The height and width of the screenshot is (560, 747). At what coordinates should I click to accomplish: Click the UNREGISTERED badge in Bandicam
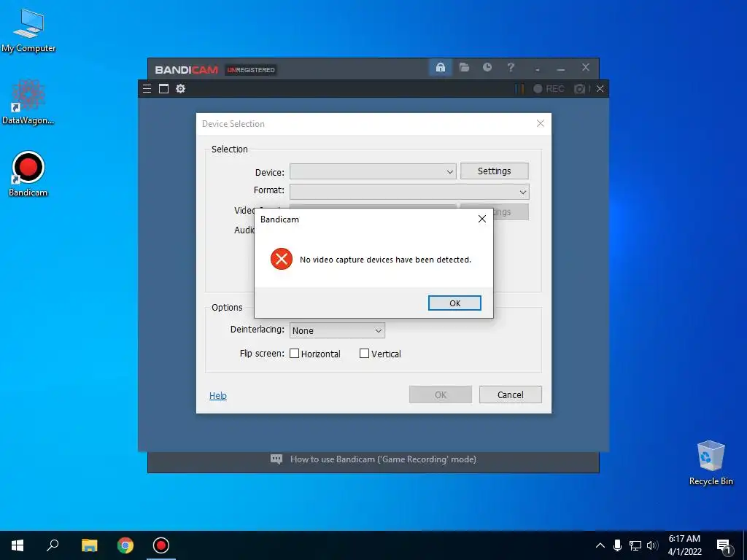click(251, 70)
